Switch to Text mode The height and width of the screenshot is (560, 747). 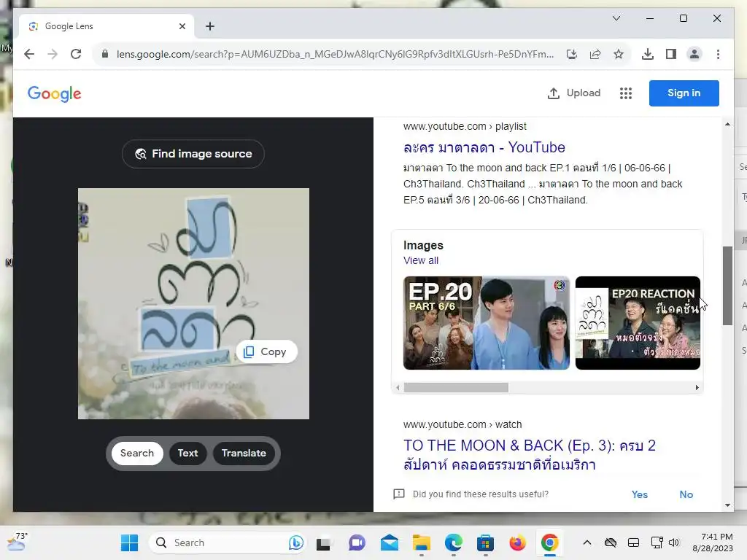coord(187,453)
